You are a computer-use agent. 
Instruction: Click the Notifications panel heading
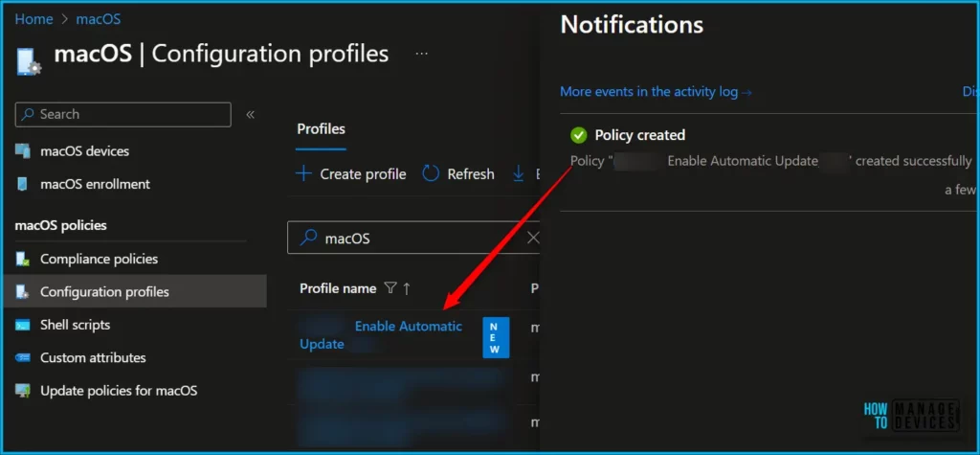(x=632, y=24)
